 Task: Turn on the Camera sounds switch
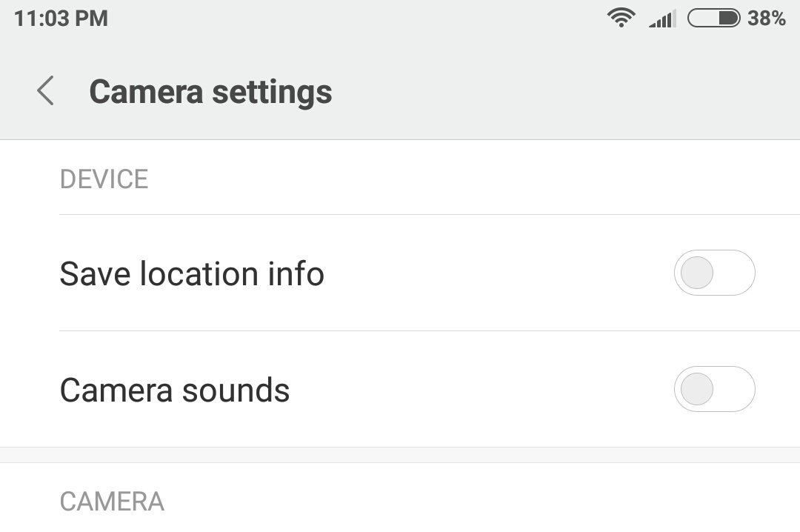[x=714, y=389]
